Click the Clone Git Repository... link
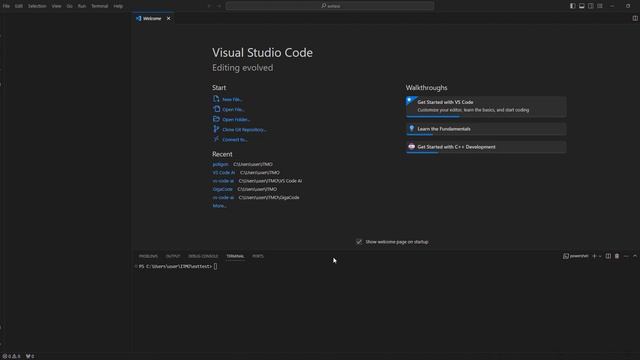 click(244, 130)
